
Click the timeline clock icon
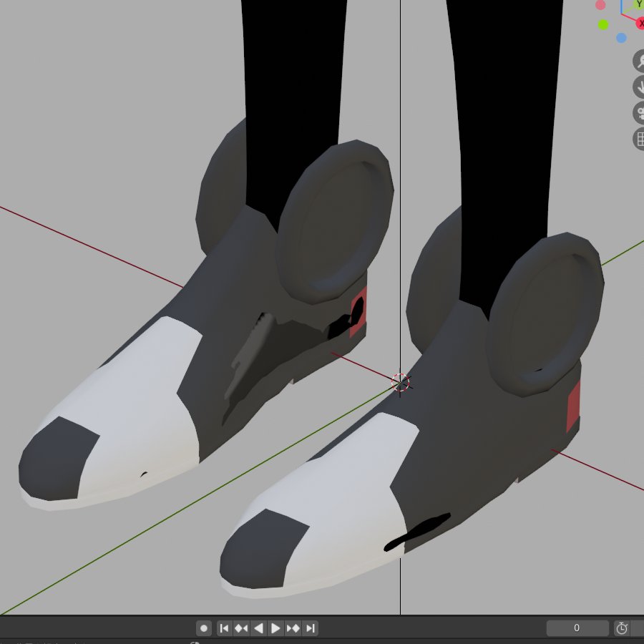pyautogui.click(x=621, y=628)
